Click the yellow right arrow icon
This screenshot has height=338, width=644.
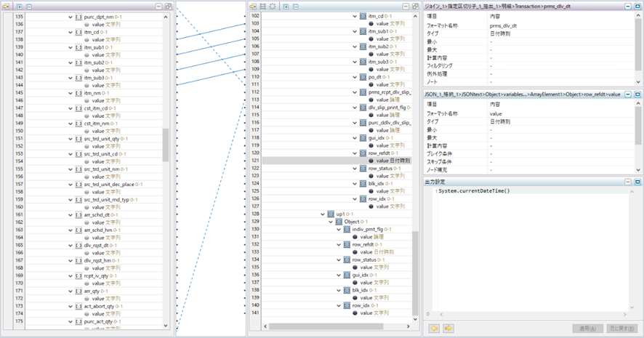click(x=448, y=328)
